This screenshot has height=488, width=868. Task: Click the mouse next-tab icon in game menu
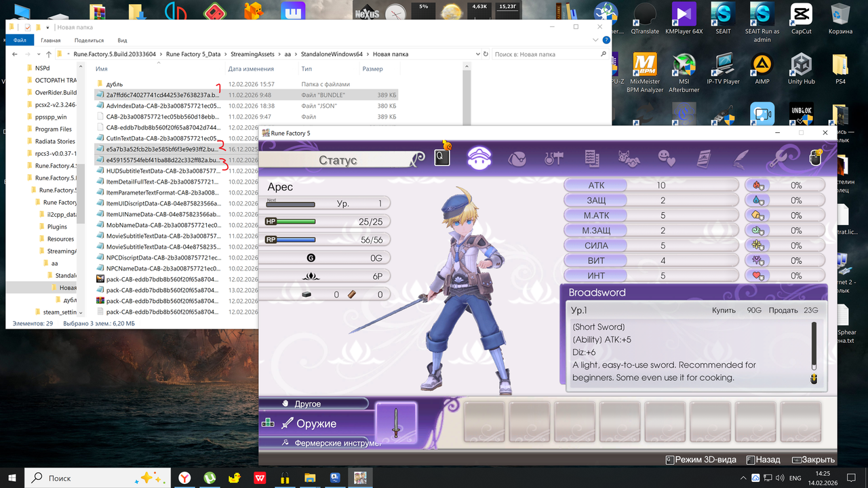tap(816, 157)
